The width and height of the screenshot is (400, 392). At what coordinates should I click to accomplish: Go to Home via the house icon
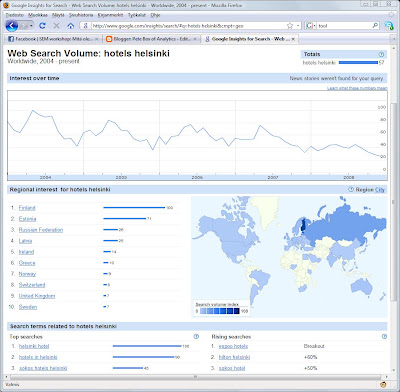pyautogui.click(x=71, y=26)
